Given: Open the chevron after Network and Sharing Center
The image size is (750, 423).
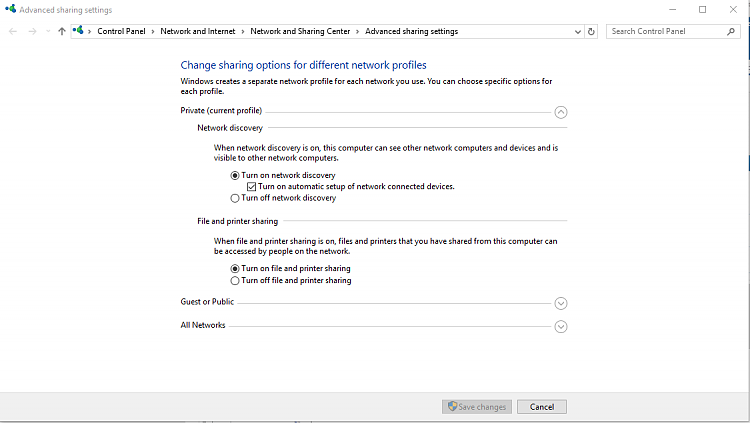Looking at the screenshot, I should point(357,32).
